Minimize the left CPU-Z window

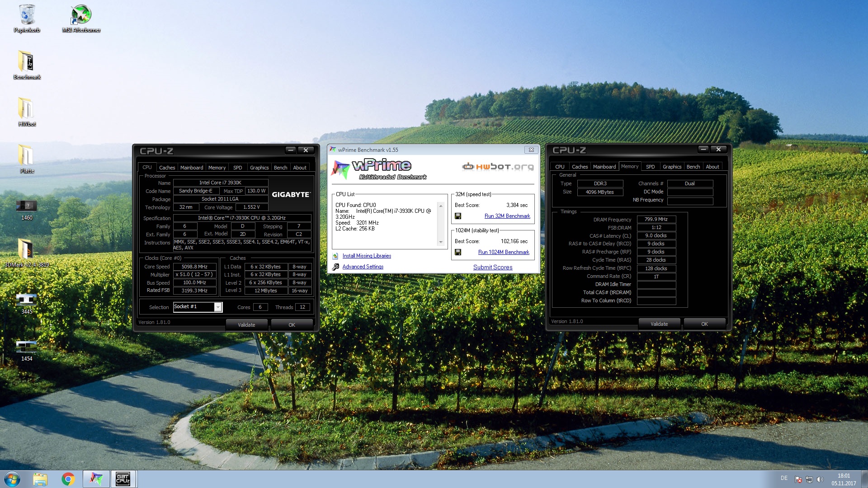click(291, 150)
